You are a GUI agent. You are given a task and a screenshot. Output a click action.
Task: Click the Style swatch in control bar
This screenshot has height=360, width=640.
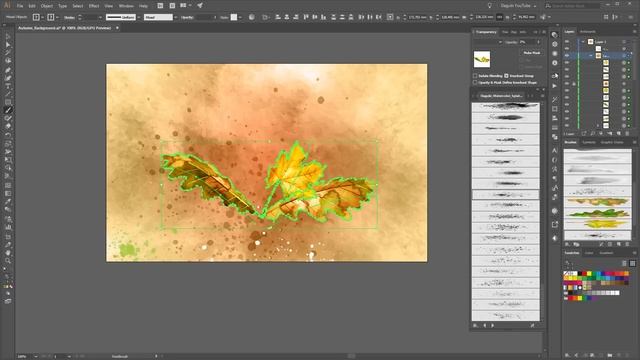234,17
